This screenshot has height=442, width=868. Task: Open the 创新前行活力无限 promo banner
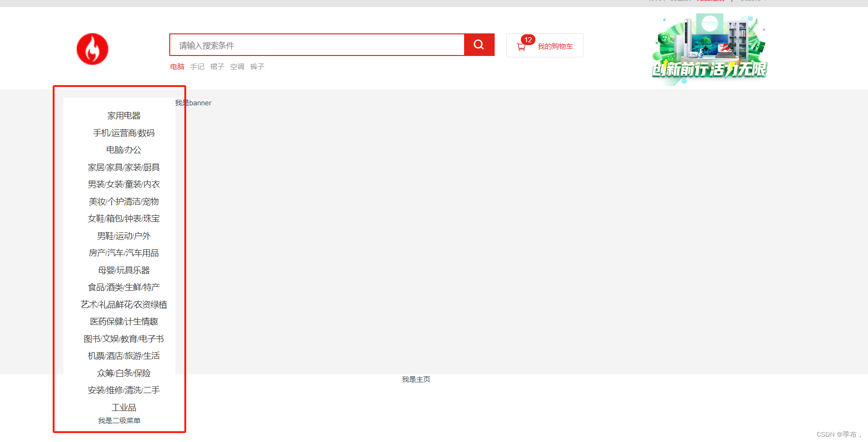pyautogui.click(x=710, y=48)
